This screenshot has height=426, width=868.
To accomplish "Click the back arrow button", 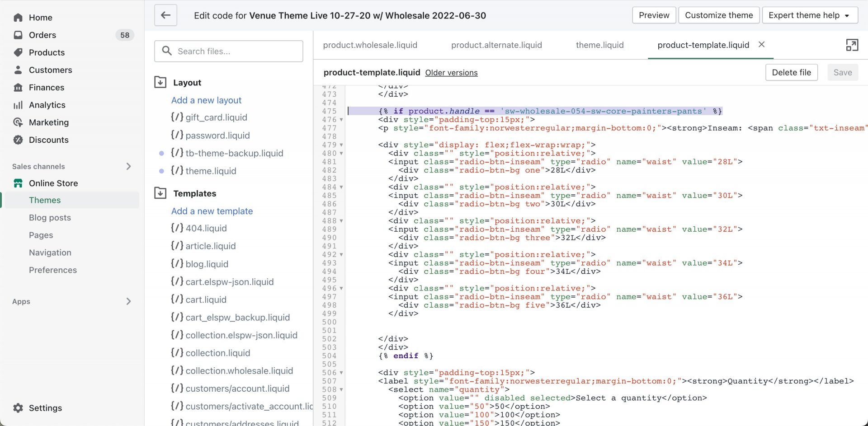I will pyautogui.click(x=165, y=15).
